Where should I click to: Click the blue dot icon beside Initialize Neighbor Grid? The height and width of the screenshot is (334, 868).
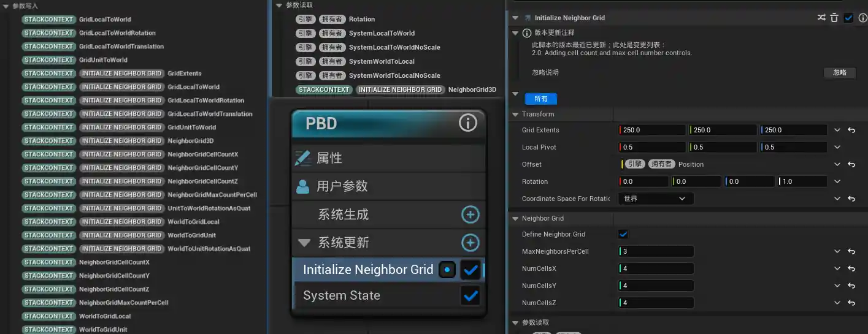pyautogui.click(x=447, y=270)
